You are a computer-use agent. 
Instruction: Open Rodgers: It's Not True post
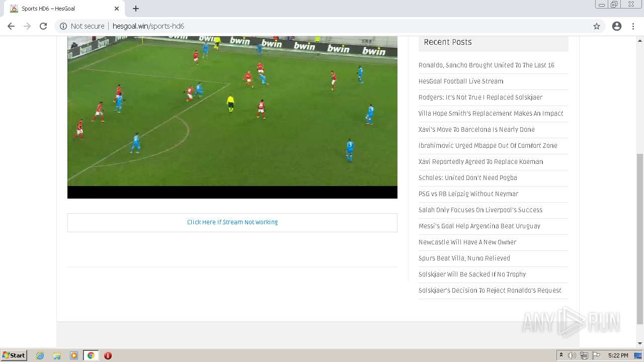480,98
